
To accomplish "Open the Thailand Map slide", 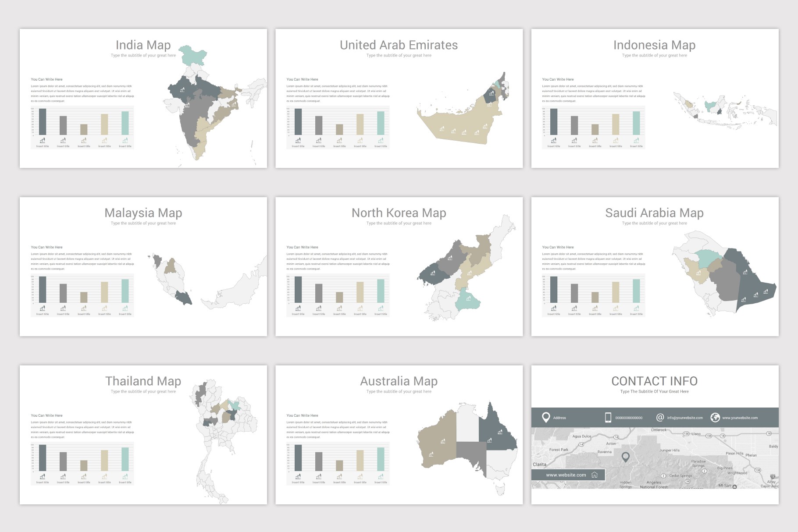I will 143,435.
